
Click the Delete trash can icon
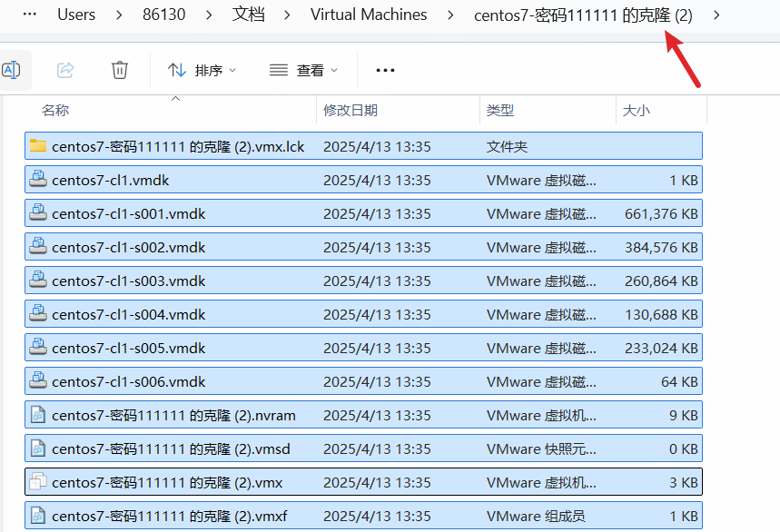(x=119, y=70)
